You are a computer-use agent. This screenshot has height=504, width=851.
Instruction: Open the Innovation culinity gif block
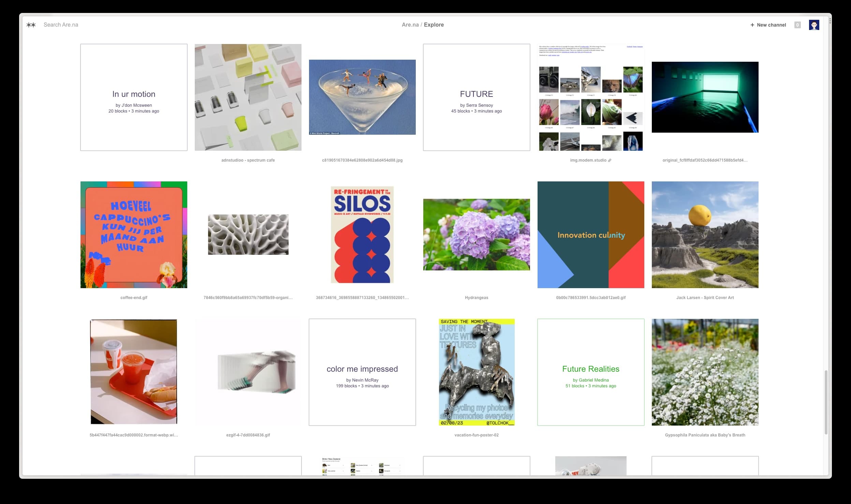(x=590, y=235)
